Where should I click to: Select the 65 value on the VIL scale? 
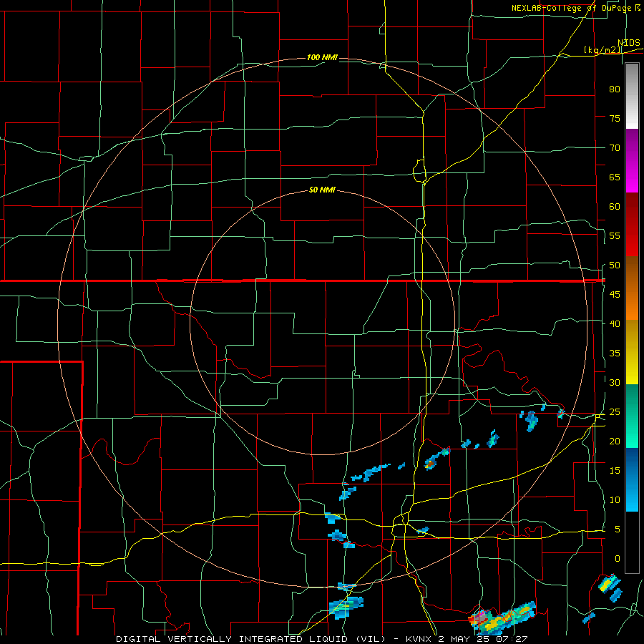click(x=615, y=177)
